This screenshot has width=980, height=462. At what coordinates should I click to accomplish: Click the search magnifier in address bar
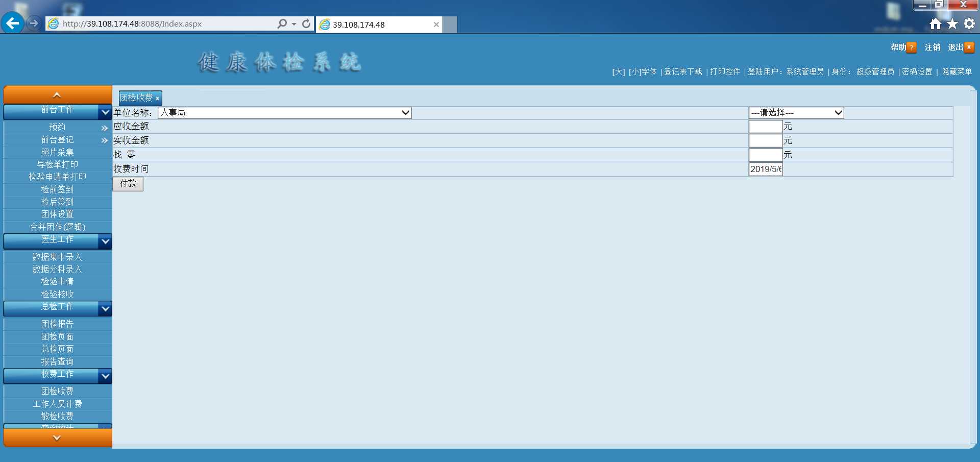[282, 24]
